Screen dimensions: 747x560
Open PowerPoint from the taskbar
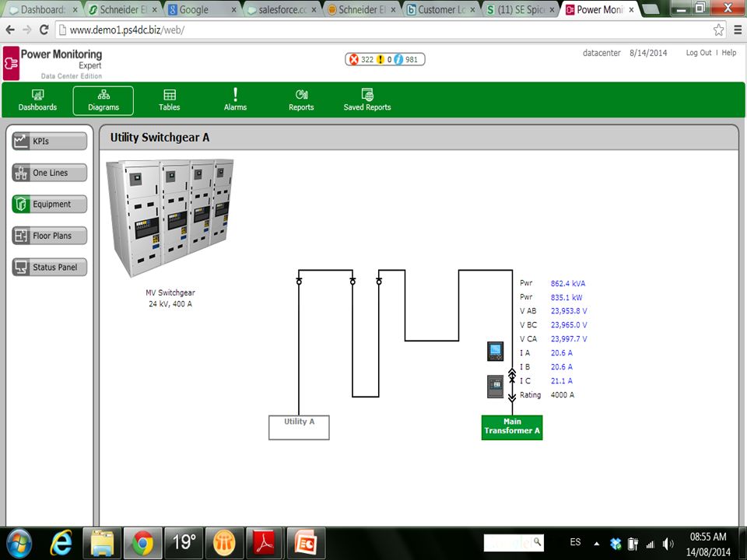306,544
